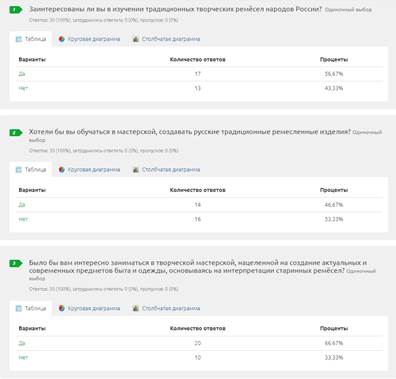Click the bar chart icon in first question
Viewport: 396px width, 379px height.
(x=135, y=39)
